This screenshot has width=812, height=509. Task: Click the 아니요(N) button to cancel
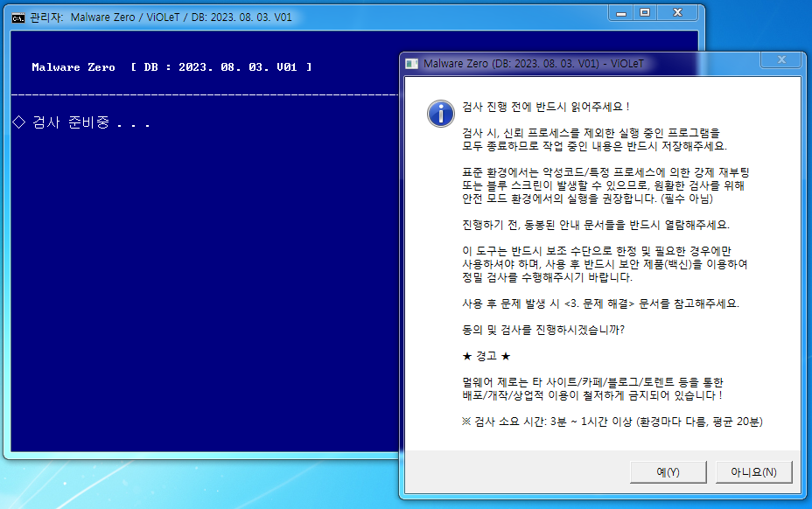point(753,471)
